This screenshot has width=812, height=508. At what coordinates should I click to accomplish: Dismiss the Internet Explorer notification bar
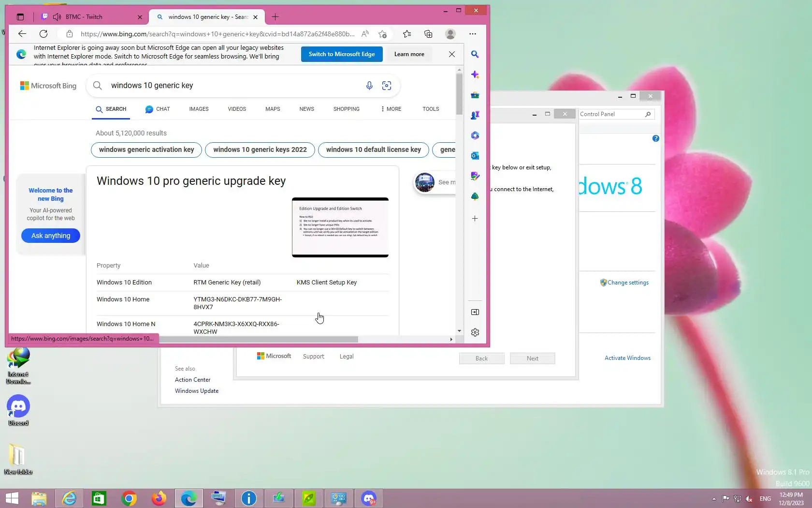pyautogui.click(x=452, y=54)
